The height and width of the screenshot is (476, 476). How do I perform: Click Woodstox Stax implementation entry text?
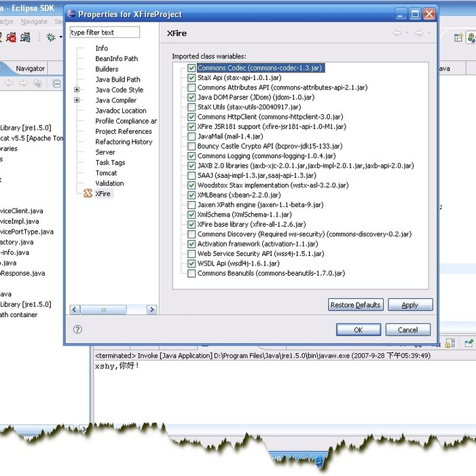coord(273,185)
